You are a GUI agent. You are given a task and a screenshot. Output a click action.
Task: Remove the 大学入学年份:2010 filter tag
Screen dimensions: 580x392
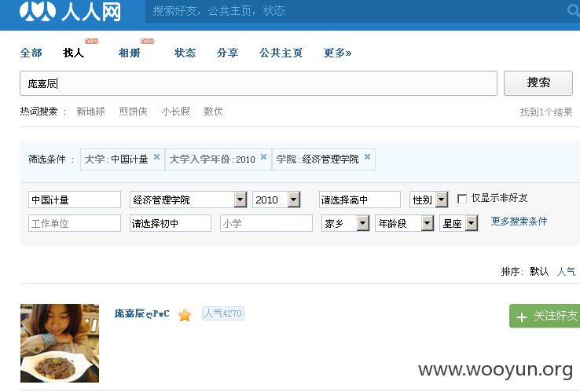point(263,156)
